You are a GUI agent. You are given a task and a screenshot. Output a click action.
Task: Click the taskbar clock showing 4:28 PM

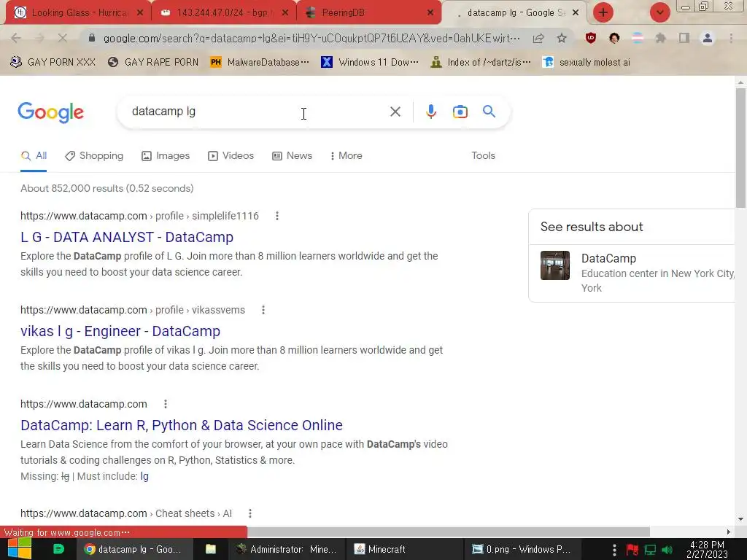tap(707, 550)
